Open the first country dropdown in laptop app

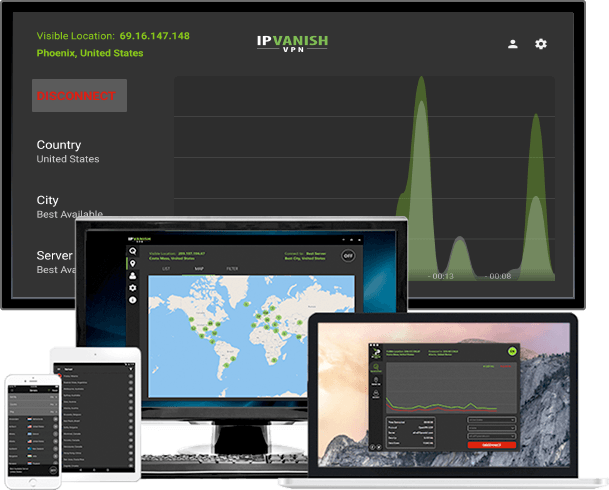[492, 420]
